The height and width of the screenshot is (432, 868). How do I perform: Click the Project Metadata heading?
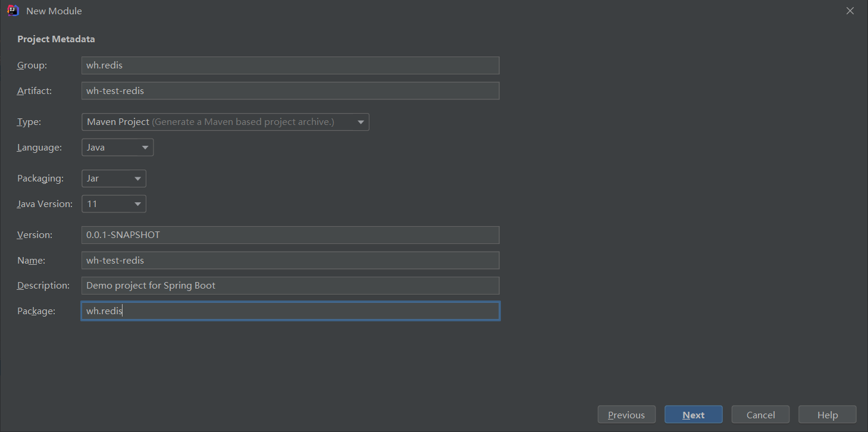pyautogui.click(x=56, y=39)
